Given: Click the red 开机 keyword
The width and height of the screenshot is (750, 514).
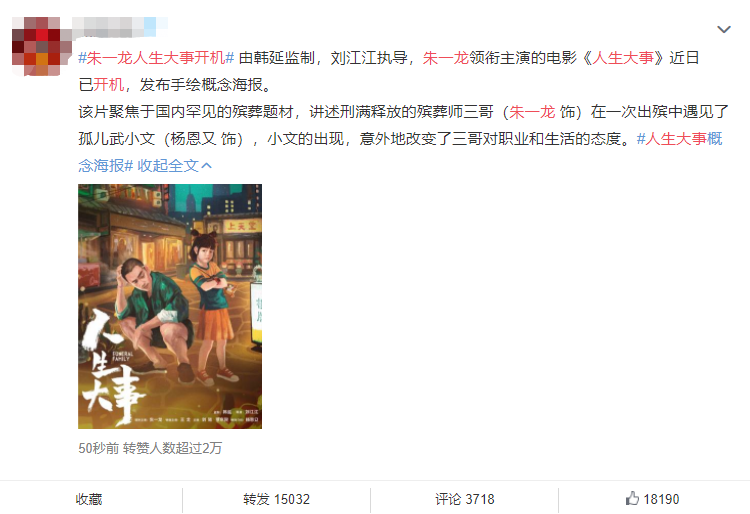Looking at the screenshot, I should (x=109, y=85).
